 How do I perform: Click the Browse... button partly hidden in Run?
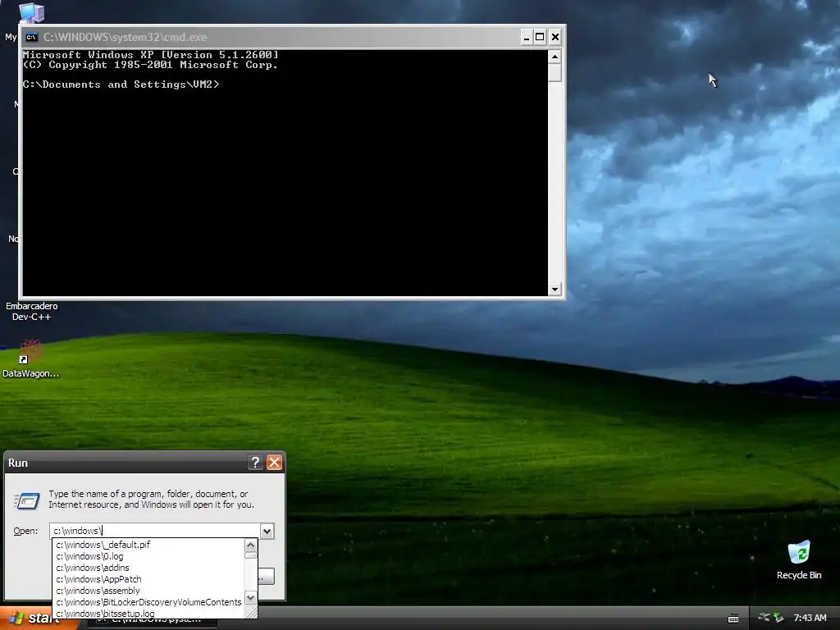pyautogui.click(x=267, y=577)
